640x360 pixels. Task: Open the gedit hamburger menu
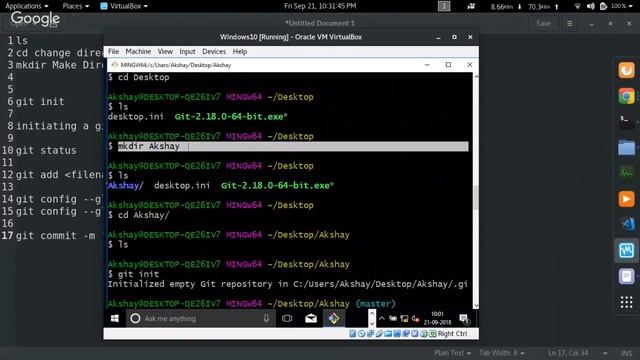[x=569, y=24]
